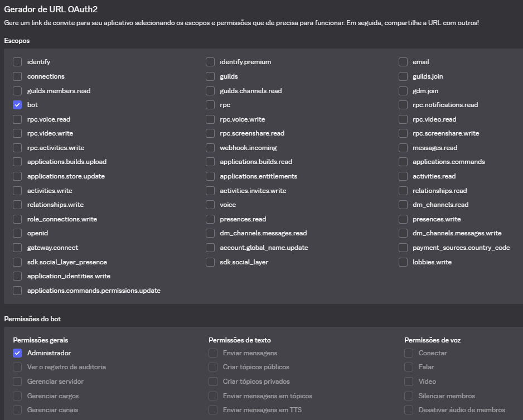Check the Conectar voice permission
The image size is (523, 420).
pyautogui.click(x=409, y=353)
